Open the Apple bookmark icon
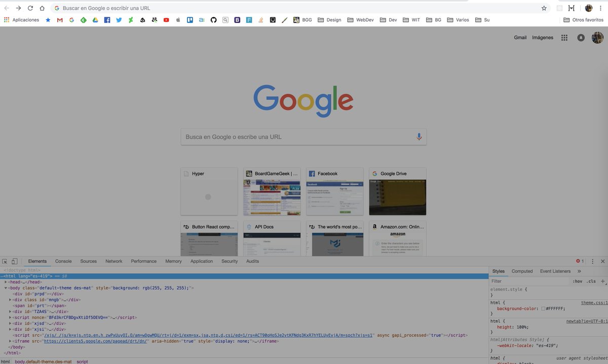 [x=178, y=20]
